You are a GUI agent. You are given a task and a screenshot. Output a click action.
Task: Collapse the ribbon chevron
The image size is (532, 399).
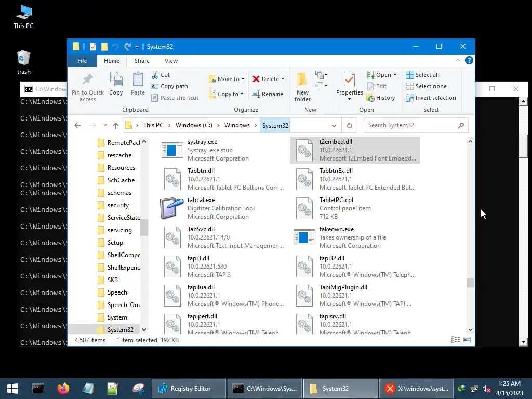[457, 60]
